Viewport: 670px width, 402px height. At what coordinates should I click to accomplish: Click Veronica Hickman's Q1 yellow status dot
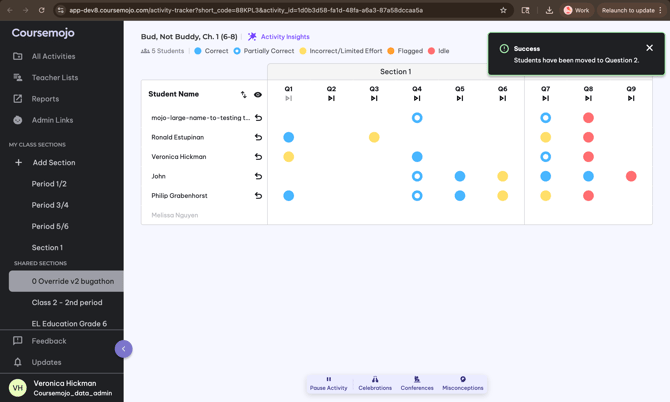tap(289, 157)
